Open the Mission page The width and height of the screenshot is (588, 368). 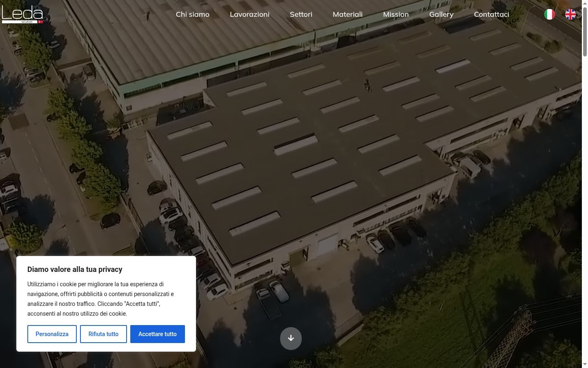click(396, 14)
